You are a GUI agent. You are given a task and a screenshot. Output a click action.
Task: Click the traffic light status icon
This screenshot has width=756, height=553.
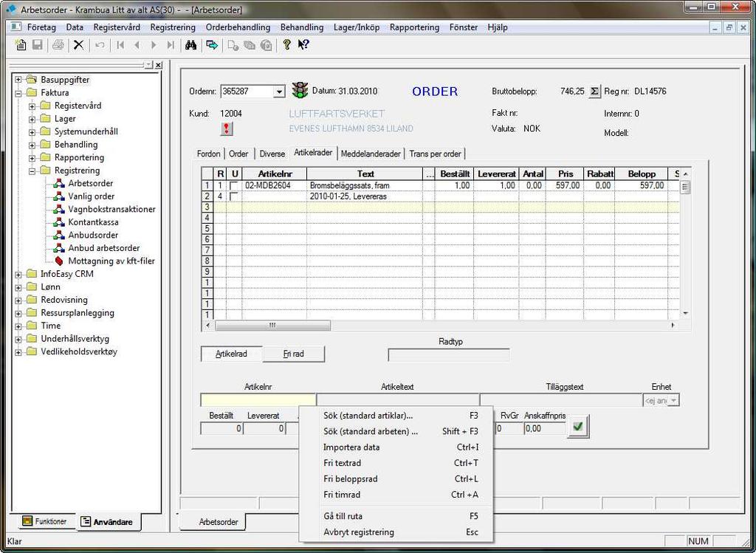[300, 91]
